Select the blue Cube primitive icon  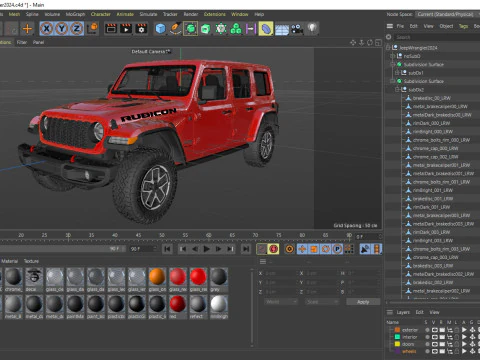point(160,29)
